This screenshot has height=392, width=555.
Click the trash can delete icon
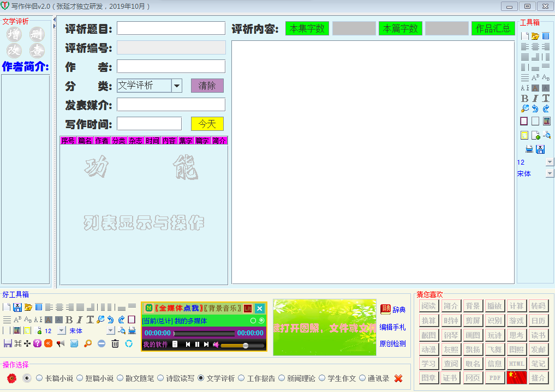click(115, 343)
